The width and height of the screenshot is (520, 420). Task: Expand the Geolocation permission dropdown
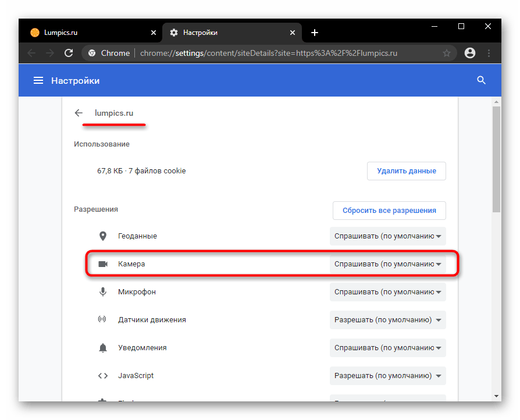click(x=387, y=236)
